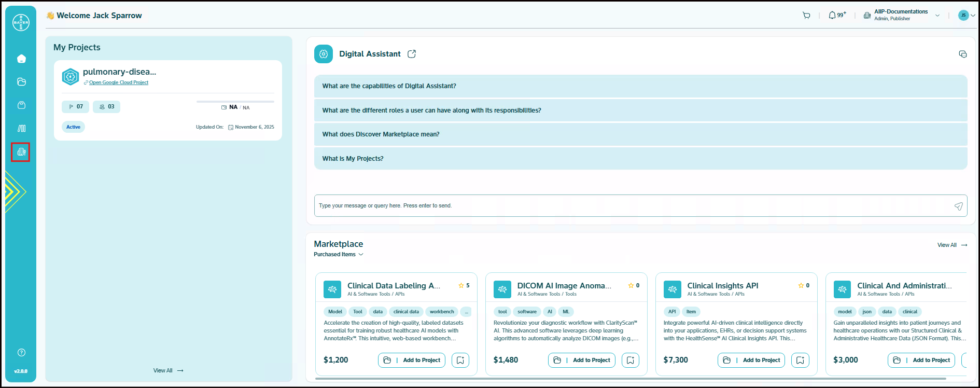Open the JS user profile menu

pyautogui.click(x=967, y=16)
